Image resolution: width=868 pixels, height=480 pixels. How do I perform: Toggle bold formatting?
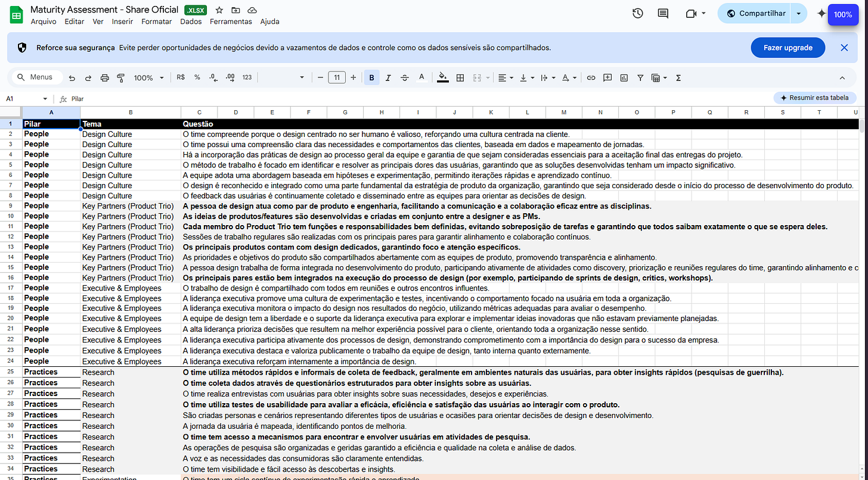[372, 77]
